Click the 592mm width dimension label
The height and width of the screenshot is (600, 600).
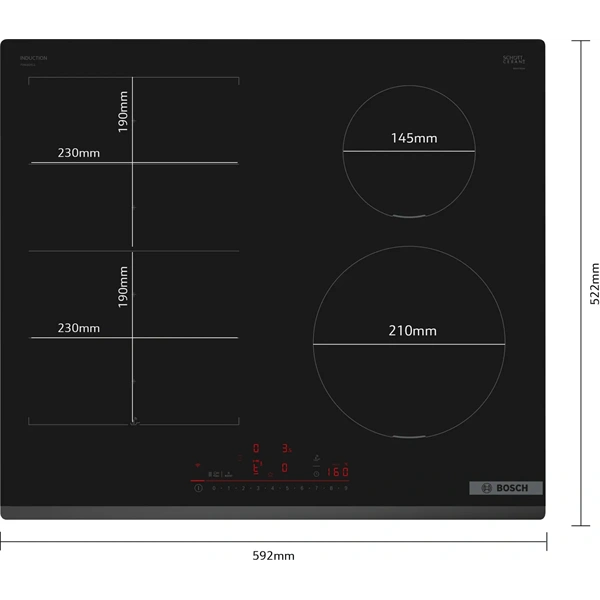273,555
